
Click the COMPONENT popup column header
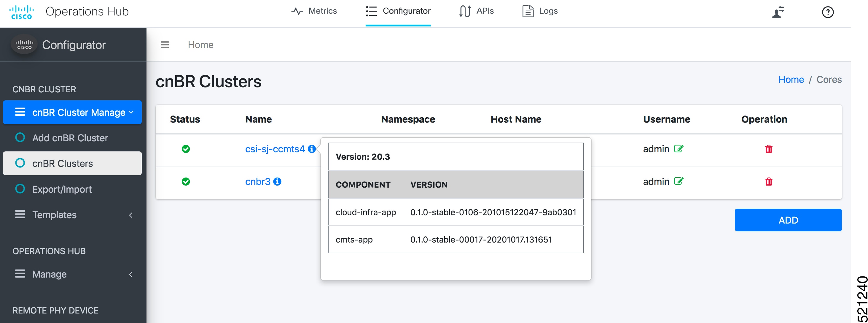pos(363,184)
